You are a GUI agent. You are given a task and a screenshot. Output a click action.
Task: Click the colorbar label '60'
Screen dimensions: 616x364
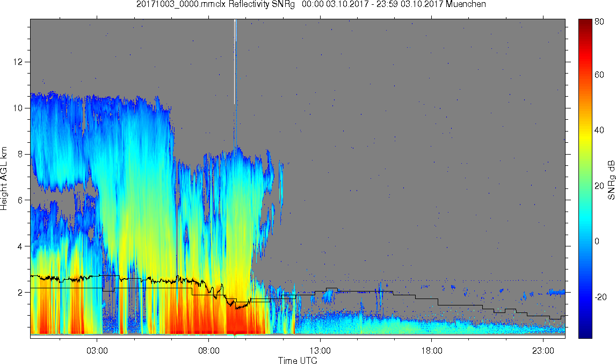click(599, 75)
